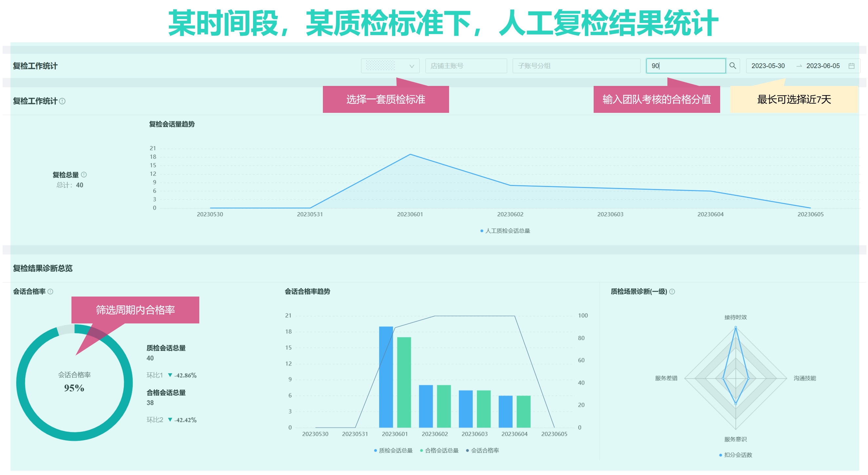Click 总计 value 40 under 复检总量
868x475 pixels.
point(80,185)
